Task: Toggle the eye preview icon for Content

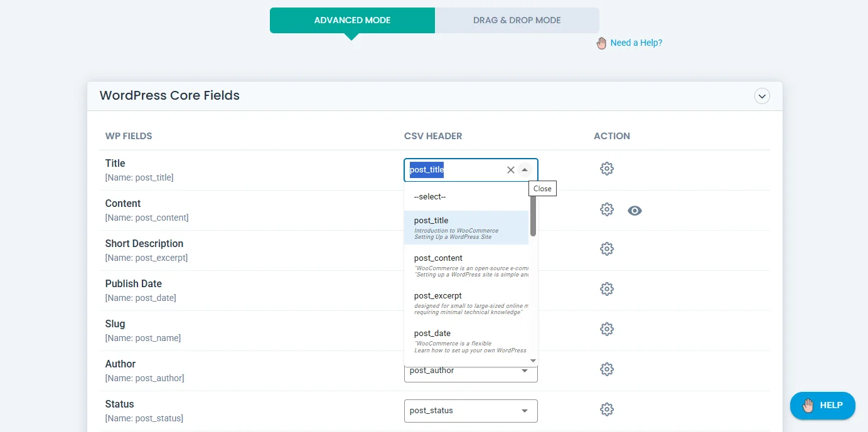Action: pyautogui.click(x=635, y=211)
